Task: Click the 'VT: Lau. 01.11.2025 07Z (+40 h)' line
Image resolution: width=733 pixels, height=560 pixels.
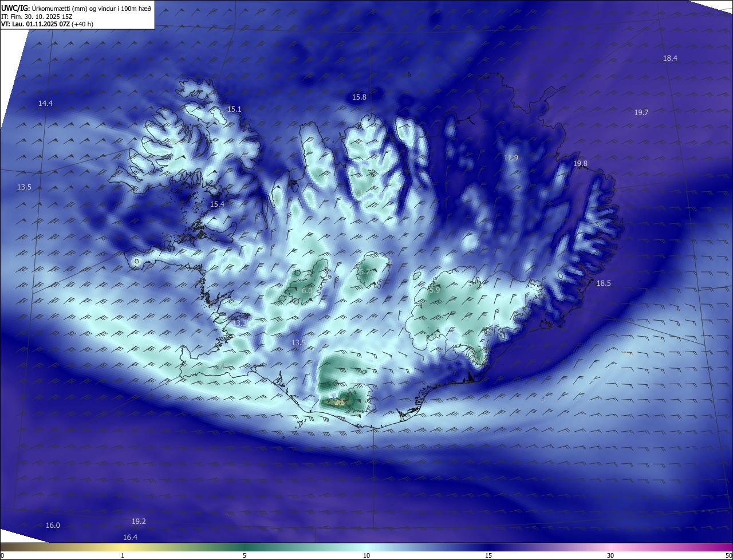Action: 48,24
